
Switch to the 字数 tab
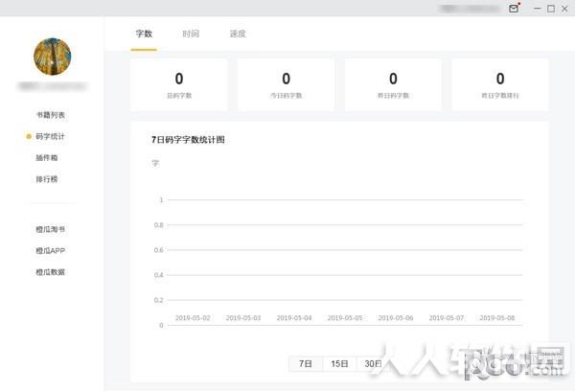click(x=144, y=34)
